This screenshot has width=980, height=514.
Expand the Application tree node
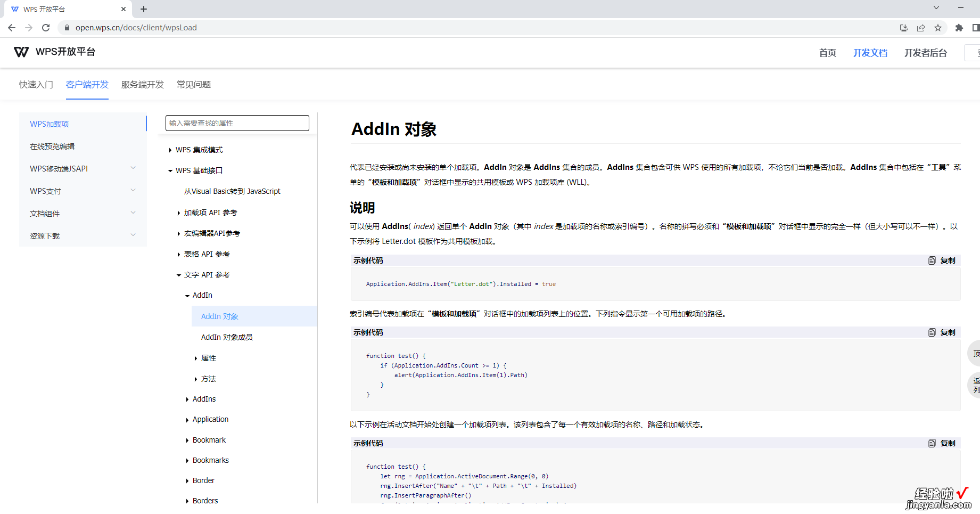pos(187,420)
